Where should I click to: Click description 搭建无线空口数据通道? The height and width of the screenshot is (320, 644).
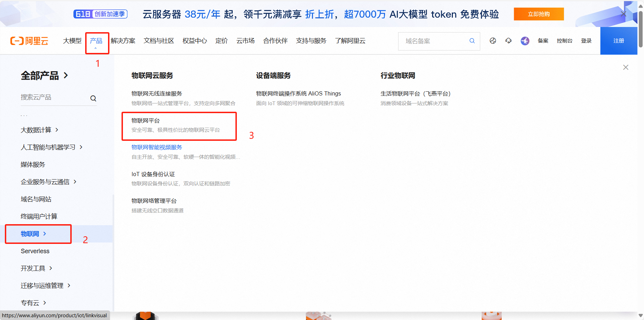tap(158, 210)
